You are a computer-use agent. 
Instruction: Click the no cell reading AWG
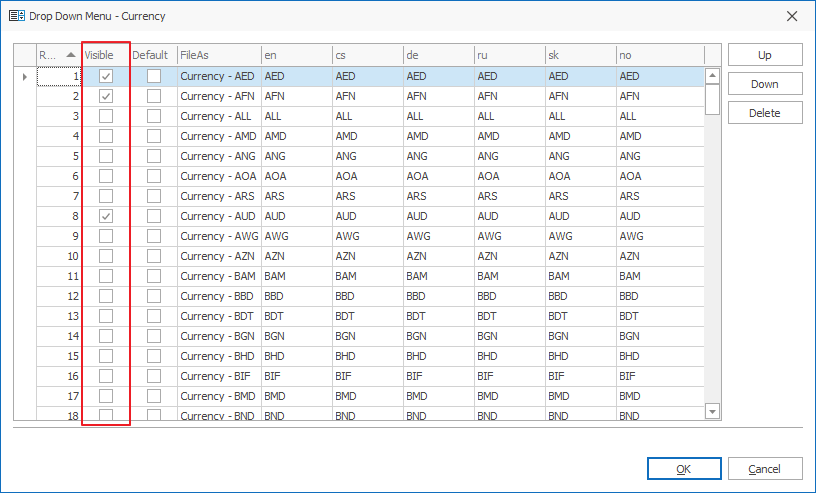[x=660, y=236]
